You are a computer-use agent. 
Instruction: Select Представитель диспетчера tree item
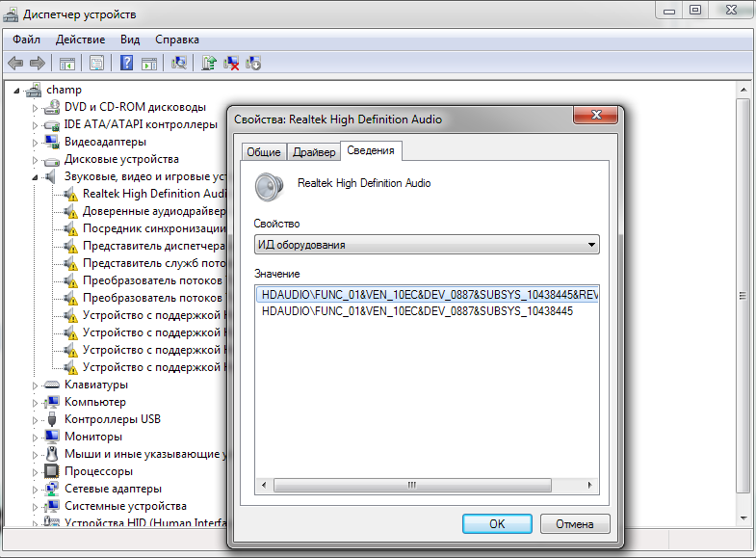[154, 246]
